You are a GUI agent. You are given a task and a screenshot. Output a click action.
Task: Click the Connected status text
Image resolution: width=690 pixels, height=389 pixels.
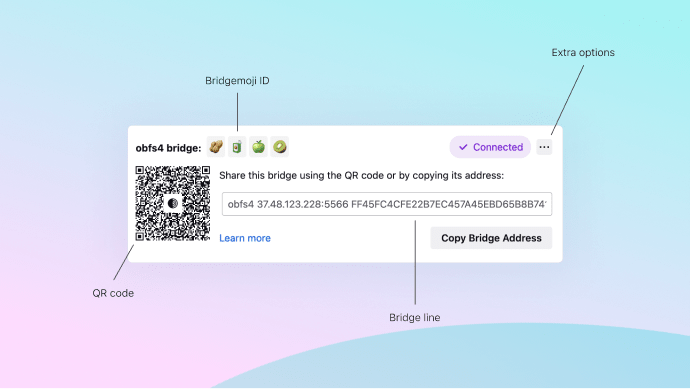coord(498,147)
